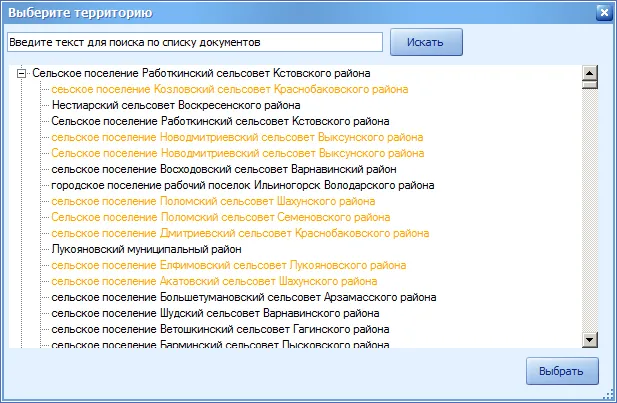
Task: Close the Выберите территорию dialog
Action: [x=604, y=13]
